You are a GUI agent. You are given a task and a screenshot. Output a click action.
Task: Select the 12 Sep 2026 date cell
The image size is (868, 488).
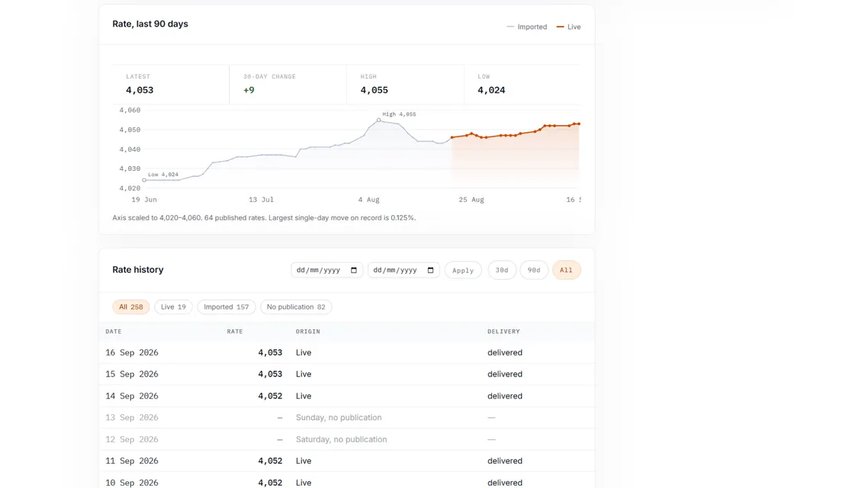point(132,439)
